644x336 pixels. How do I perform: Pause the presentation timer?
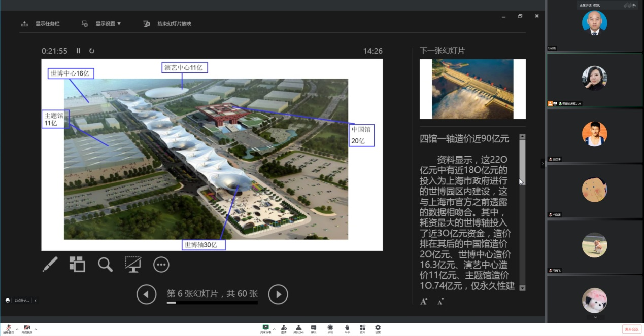(78, 51)
